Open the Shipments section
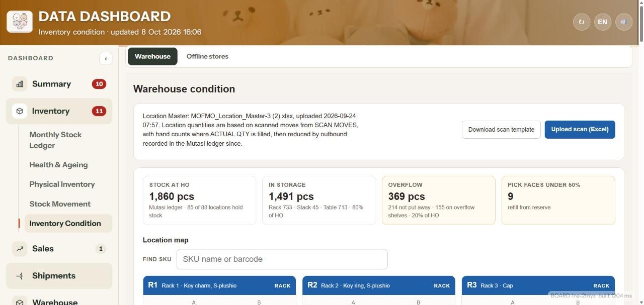The height and width of the screenshot is (305, 644). point(59,276)
